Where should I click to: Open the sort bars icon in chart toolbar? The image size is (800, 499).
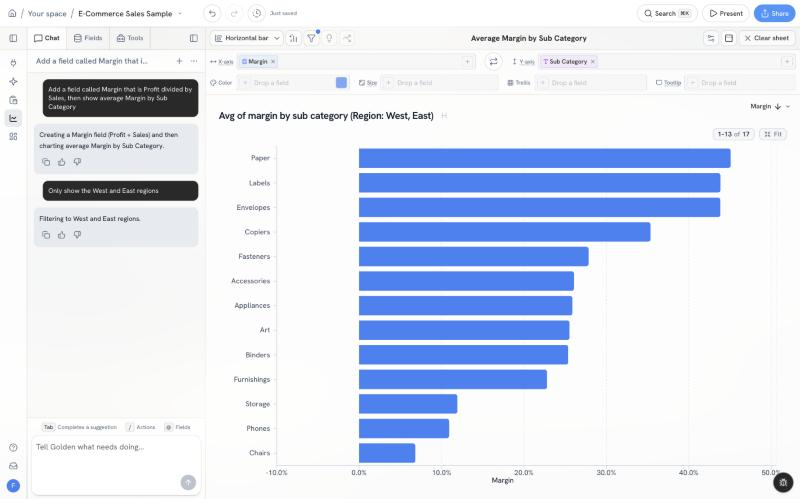click(293, 38)
